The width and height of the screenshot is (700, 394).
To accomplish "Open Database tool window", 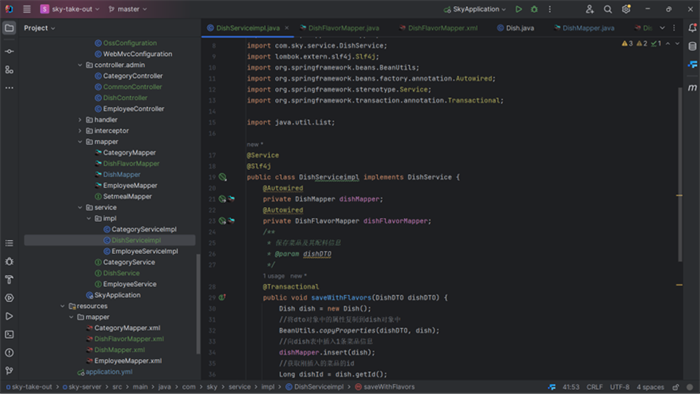I will point(692,46).
